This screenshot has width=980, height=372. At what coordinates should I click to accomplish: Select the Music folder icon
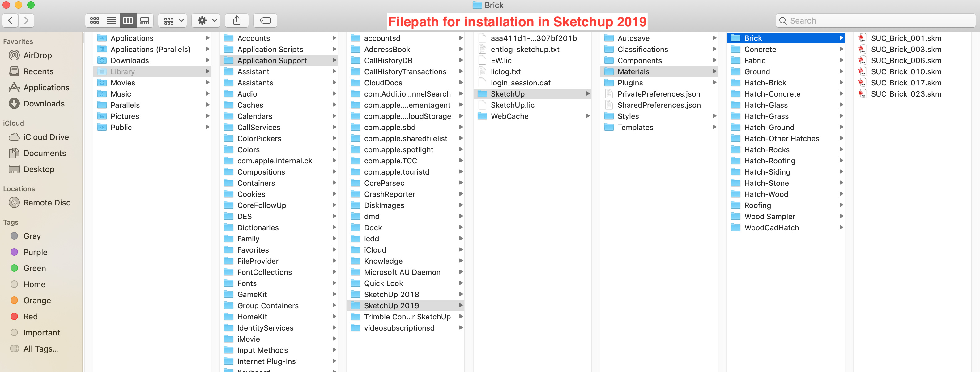point(102,94)
